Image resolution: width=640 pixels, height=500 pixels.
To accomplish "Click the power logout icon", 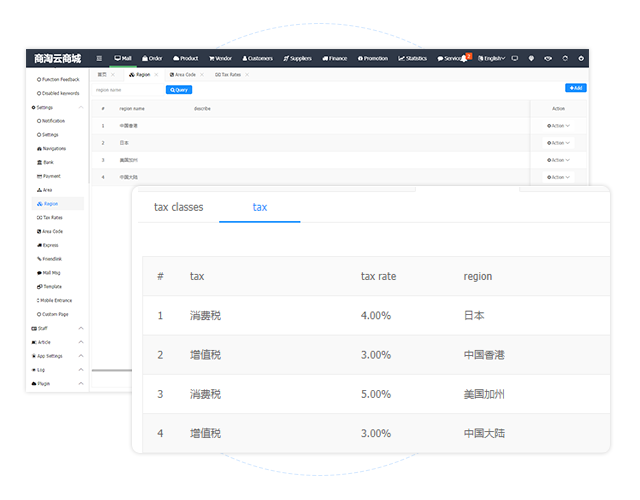I will [x=581, y=58].
